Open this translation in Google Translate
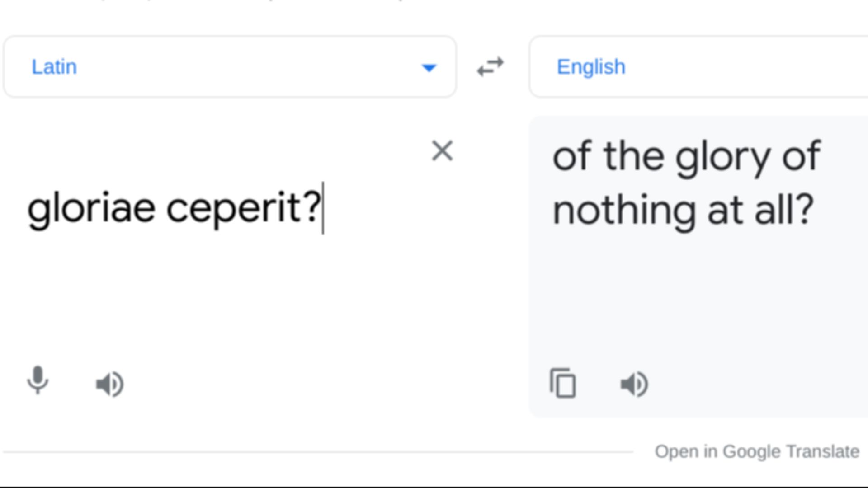Screen dimensions: 868x488 pyautogui.click(x=757, y=450)
